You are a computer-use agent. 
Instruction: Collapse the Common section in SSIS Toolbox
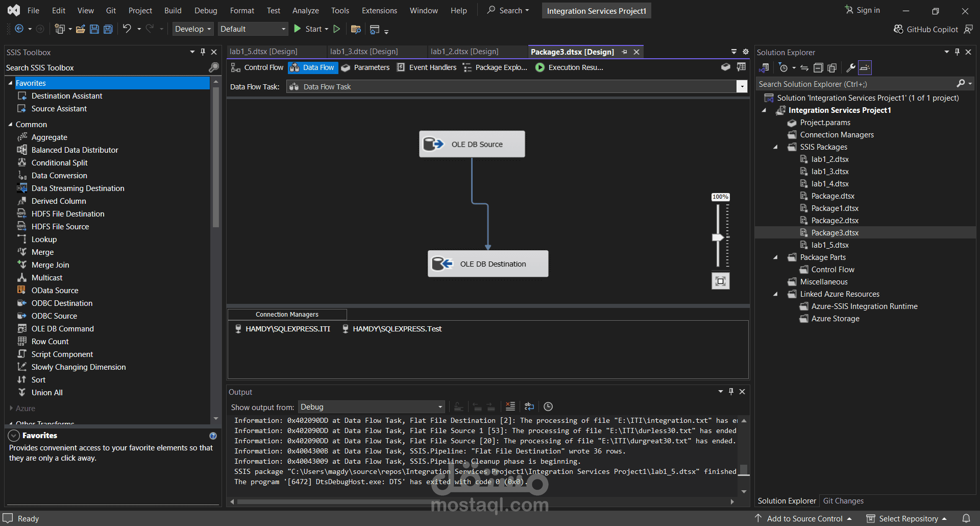[10, 125]
